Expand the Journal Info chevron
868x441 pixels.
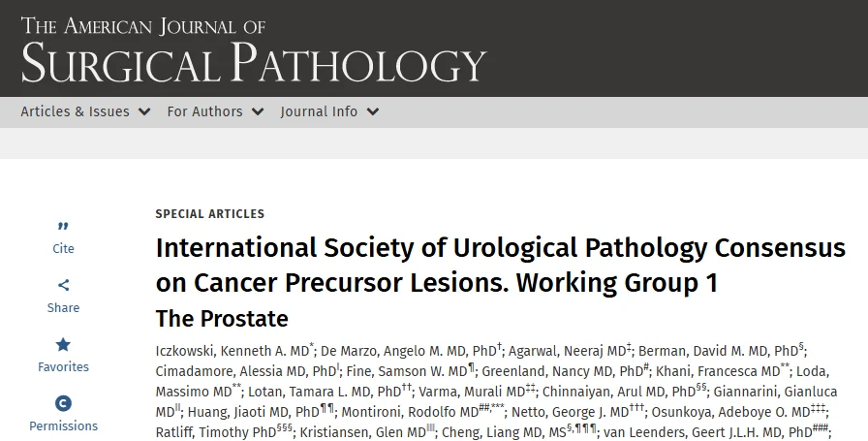(373, 111)
